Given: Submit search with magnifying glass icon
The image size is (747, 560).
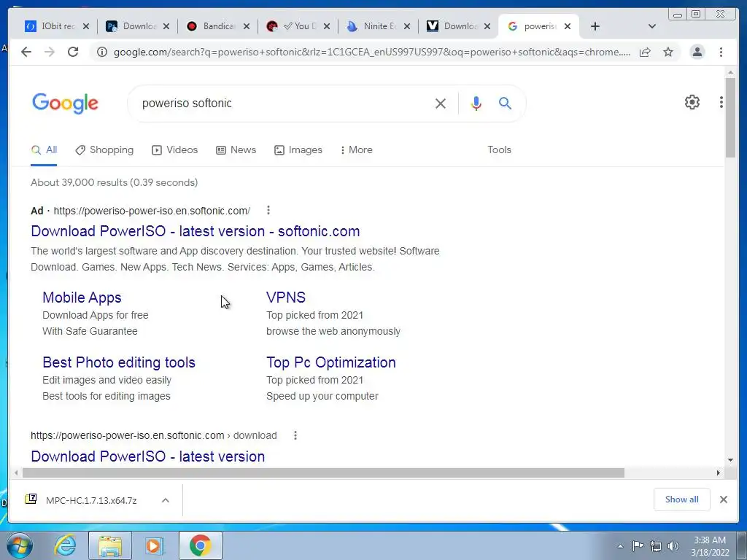Looking at the screenshot, I should tap(505, 104).
